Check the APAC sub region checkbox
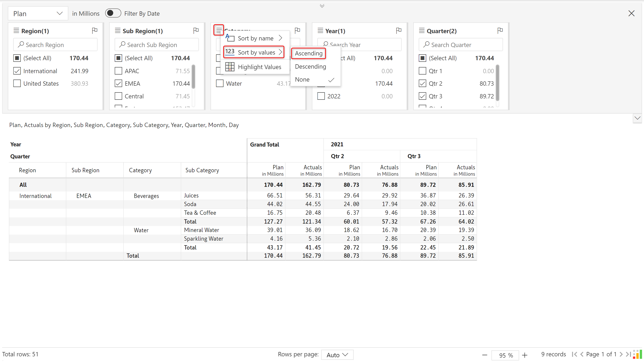This screenshot has width=644, height=362. tap(118, 71)
